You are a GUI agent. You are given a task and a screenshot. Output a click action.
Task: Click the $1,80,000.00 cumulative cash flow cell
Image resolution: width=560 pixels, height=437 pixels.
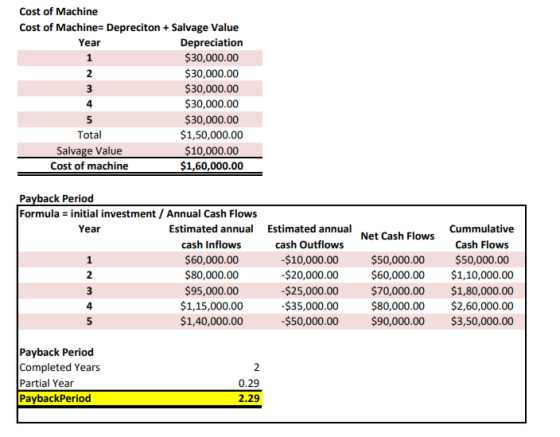click(482, 291)
